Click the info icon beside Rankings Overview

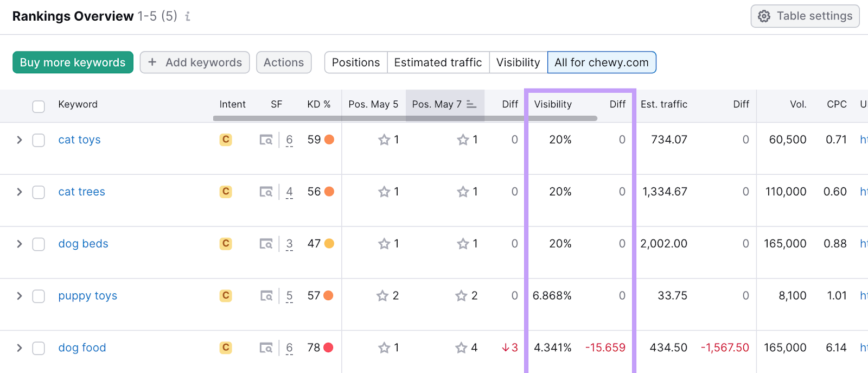(188, 16)
